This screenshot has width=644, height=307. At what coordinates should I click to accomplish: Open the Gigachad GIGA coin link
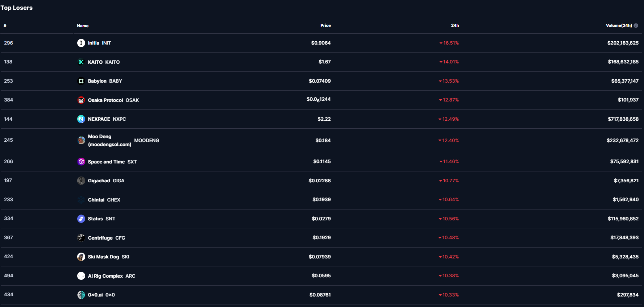coord(106,181)
